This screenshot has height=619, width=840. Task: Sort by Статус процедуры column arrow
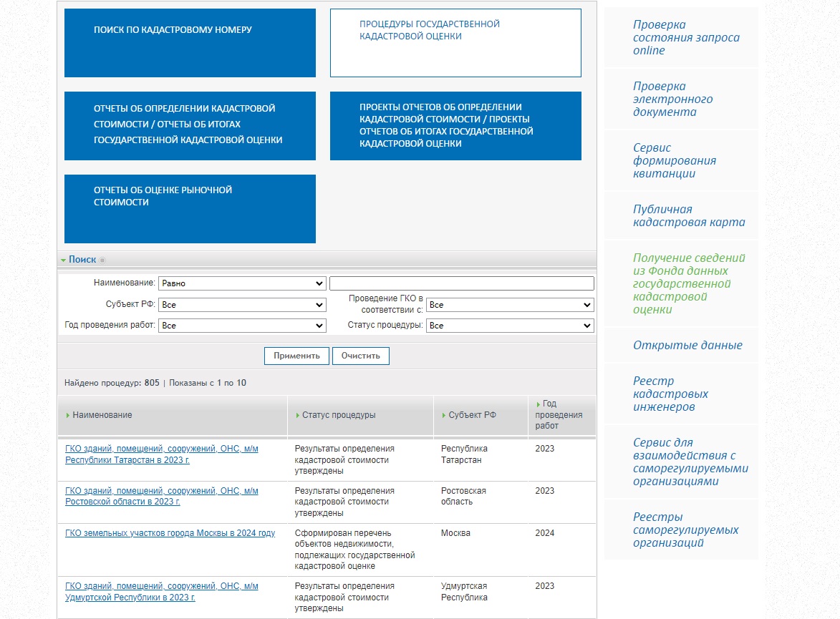[x=297, y=416]
